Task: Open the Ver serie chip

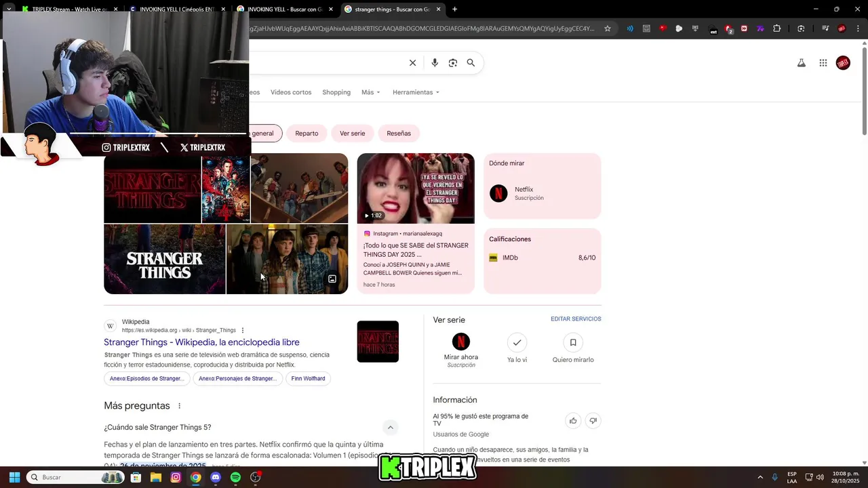Action: (x=353, y=134)
